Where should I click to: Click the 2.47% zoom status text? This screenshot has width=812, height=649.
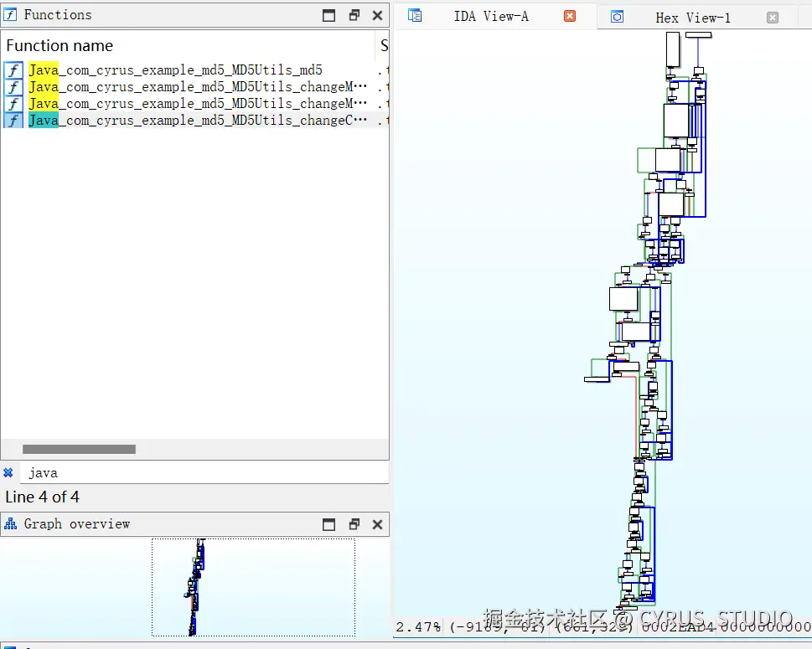coord(418,626)
